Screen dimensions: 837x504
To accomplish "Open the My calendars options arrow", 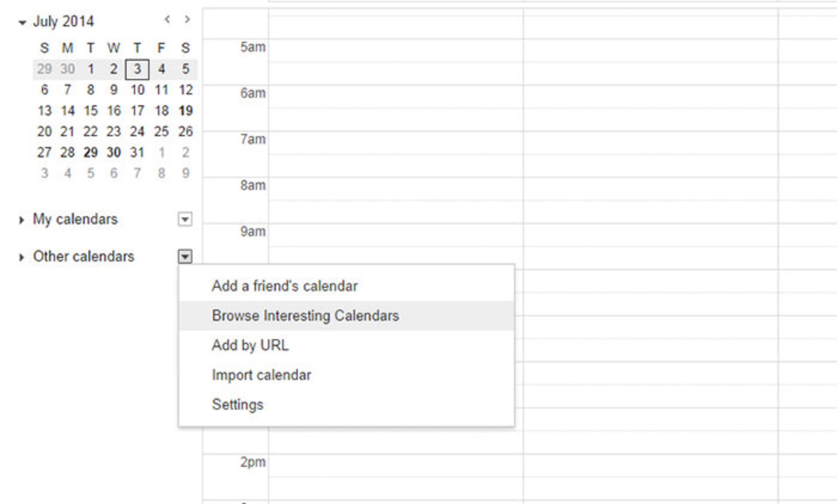I will [x=185, y=220].
